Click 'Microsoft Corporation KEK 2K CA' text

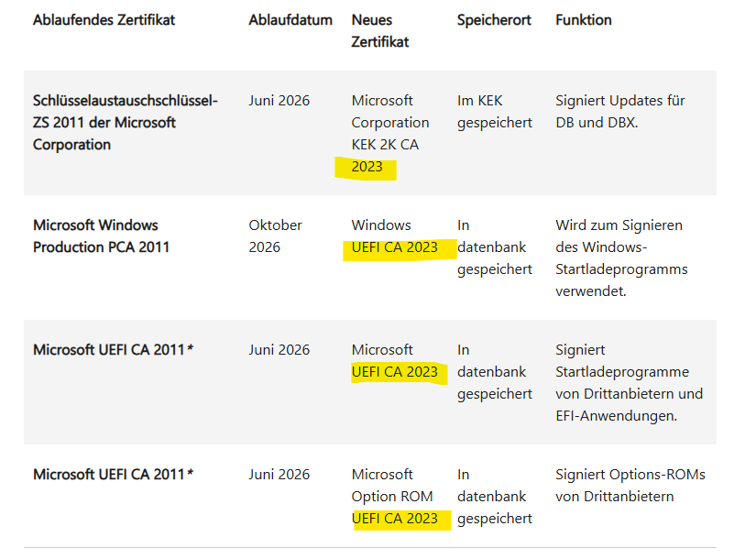389,122
